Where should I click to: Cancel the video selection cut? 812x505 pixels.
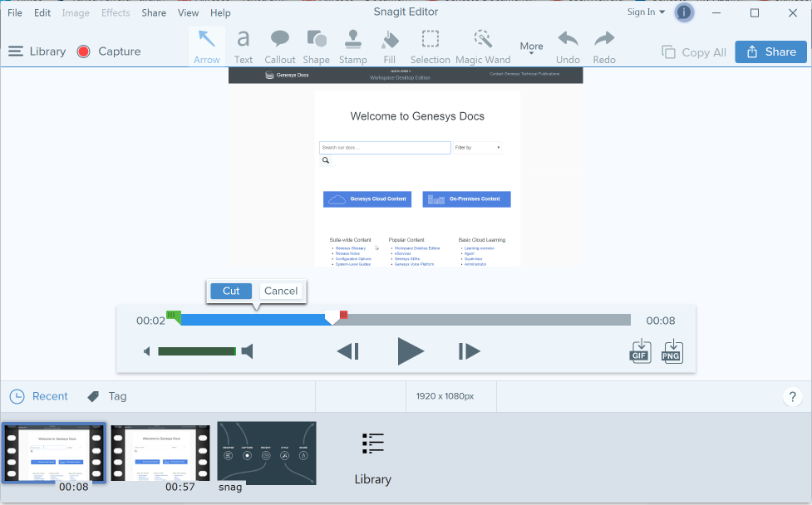[x=281, y=291]
